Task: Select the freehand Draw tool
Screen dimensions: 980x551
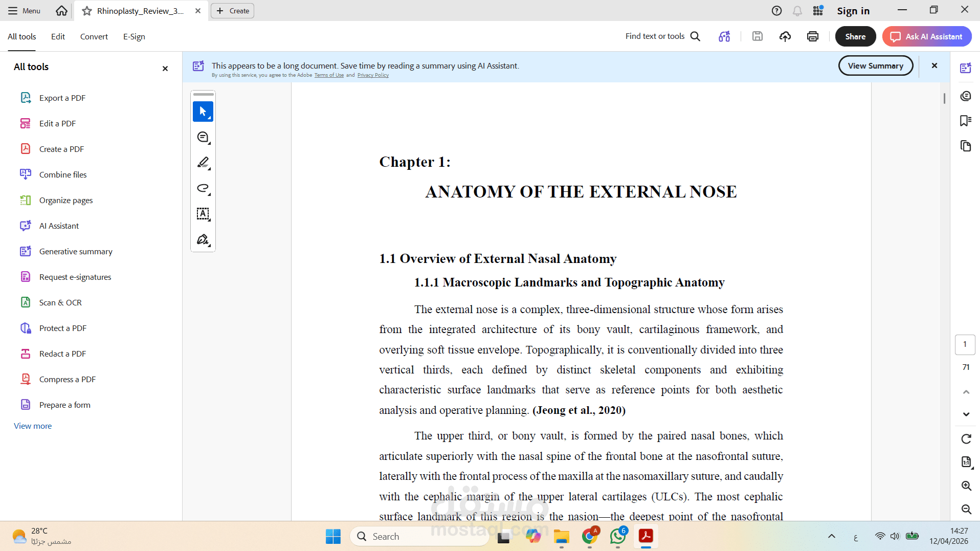Action: click(x=202, y=188)
